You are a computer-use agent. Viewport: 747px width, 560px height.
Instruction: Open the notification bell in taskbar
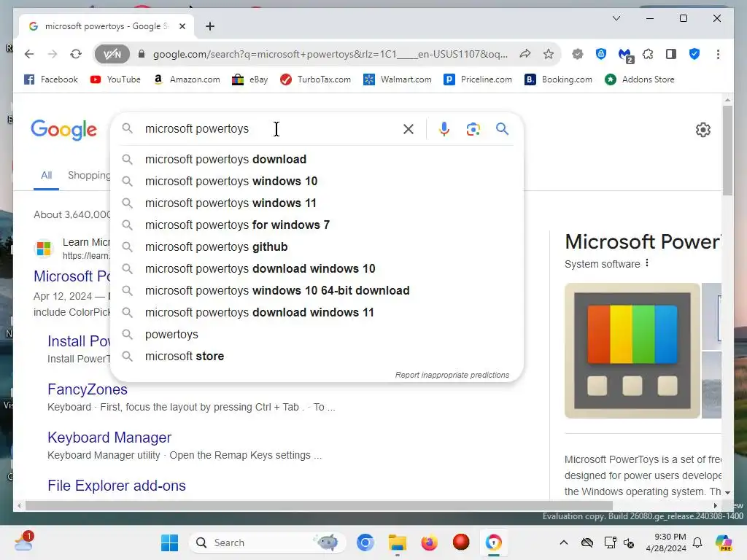(x=697, y=542)
